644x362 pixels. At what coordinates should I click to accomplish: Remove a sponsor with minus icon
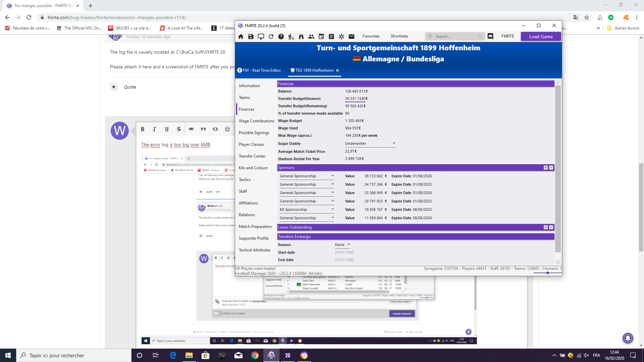pyautogui.click(x=551, y=168)
